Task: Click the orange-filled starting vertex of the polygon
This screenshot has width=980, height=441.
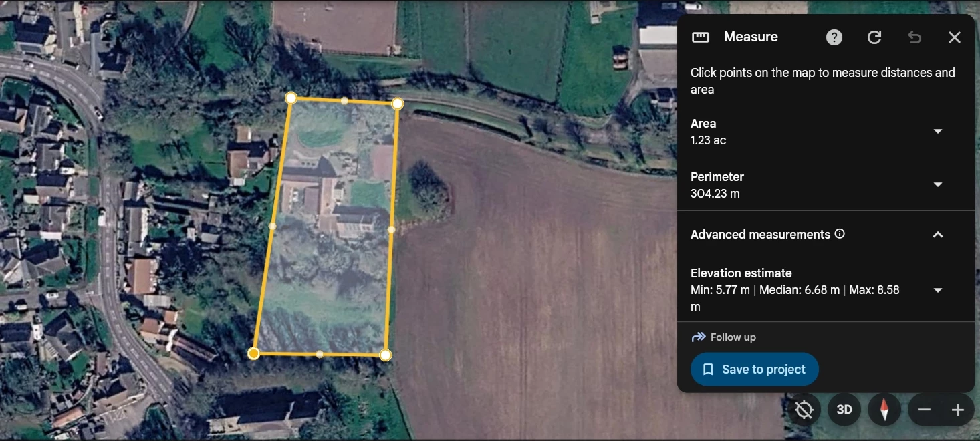Action: pos(253,353)
